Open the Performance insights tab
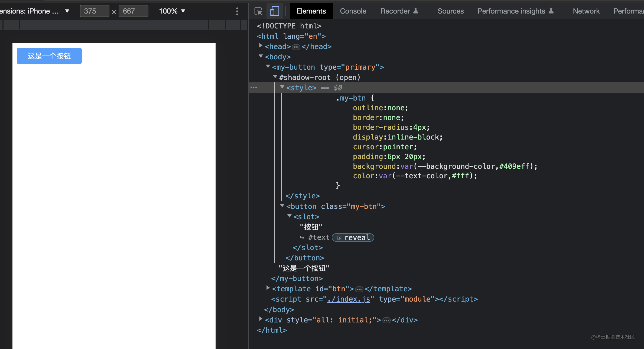Image resolution: width=644 pixels, height=349 pixels. tap(516, 11)
